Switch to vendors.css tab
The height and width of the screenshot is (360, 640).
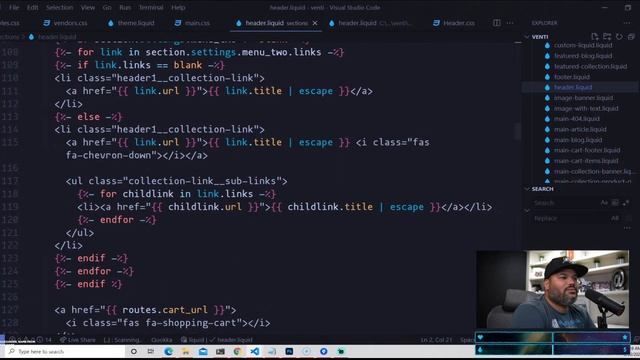pos(65,23)
